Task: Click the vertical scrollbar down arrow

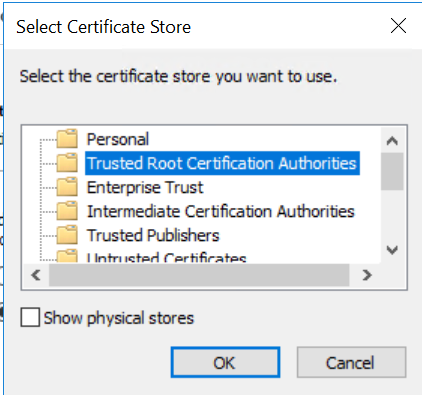Action: coord(392,250)
